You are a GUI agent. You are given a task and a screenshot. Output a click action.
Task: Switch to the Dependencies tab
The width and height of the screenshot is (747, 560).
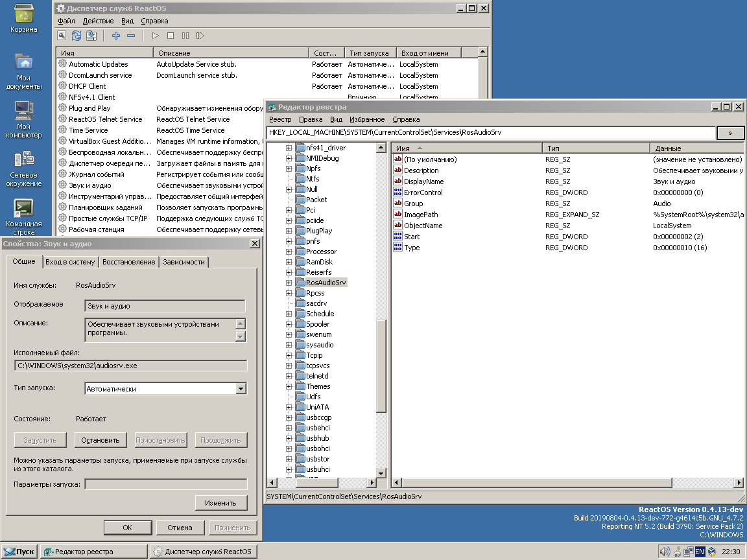(x=184, y=262)
